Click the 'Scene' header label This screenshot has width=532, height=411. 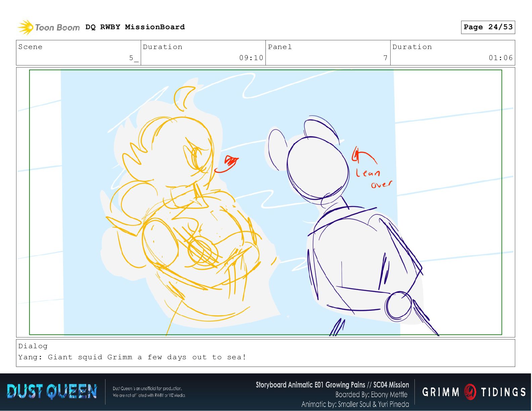tap(31, 47)
